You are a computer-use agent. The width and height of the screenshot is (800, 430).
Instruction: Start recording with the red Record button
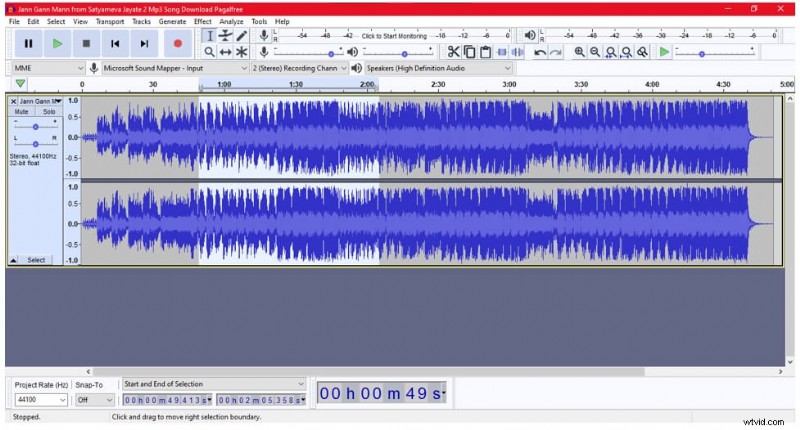pos(178,44)
